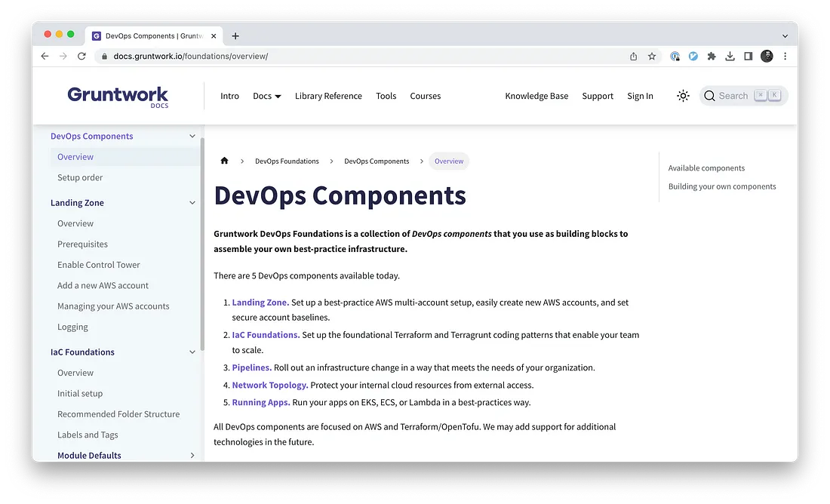830x504 pixels.
Task: Bookmark the page with the star icon
Action: 652,56
